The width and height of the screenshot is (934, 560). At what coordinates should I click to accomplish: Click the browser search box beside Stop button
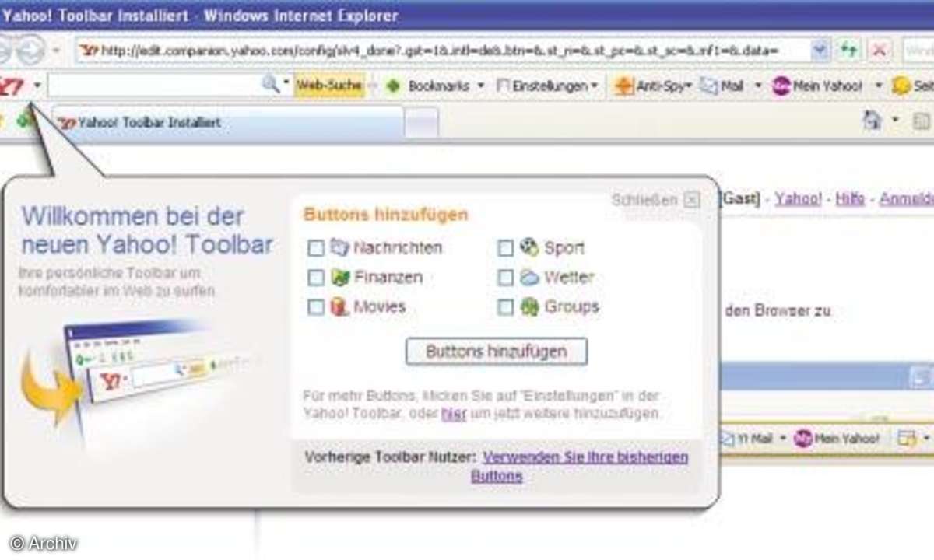918,51
